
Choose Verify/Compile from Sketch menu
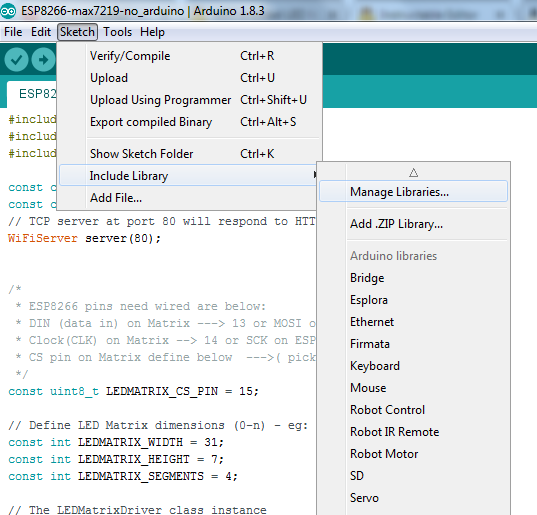click(x=189, y=56)
